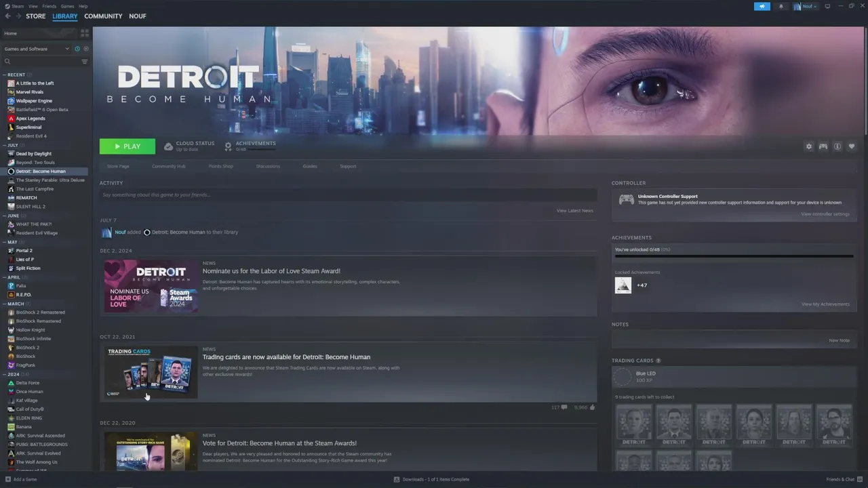Collapse the APRIL section
868x488 pixels.
4,277
